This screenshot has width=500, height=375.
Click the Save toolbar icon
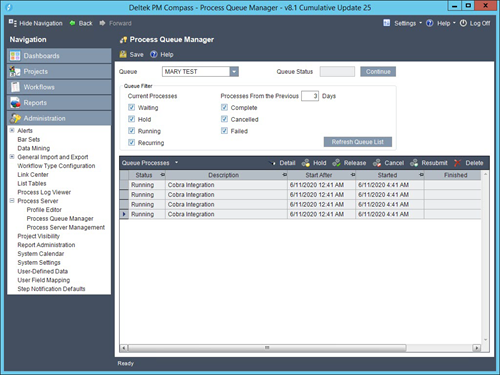click(x=123, y=54)
